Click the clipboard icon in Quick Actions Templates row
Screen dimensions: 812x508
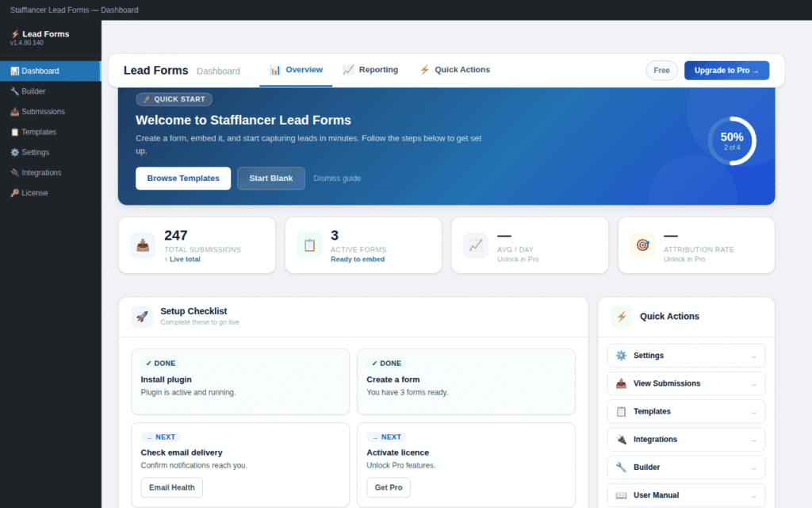621,412
